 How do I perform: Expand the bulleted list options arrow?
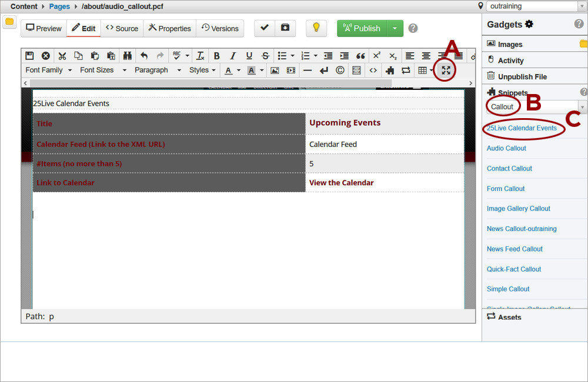point(292,56)
